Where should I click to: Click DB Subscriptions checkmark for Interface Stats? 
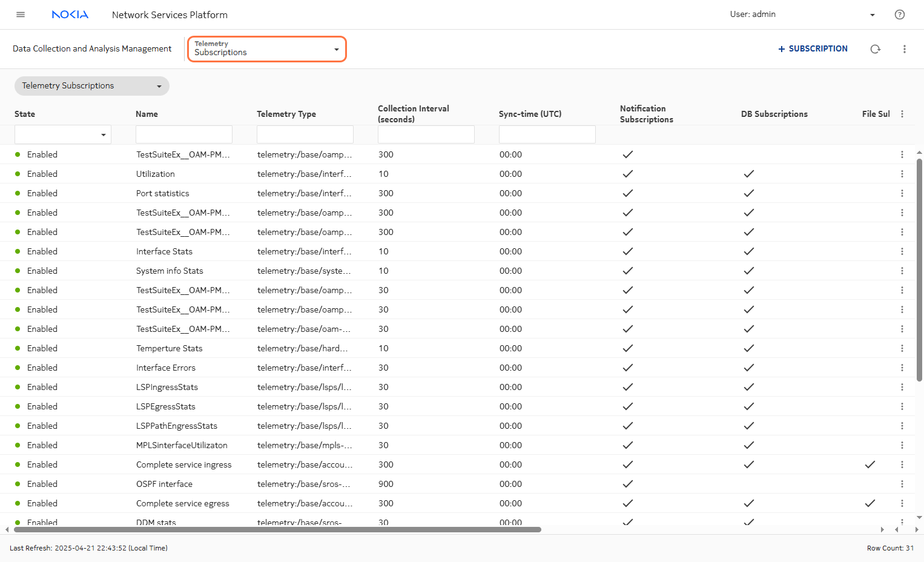tap(749, 251)
